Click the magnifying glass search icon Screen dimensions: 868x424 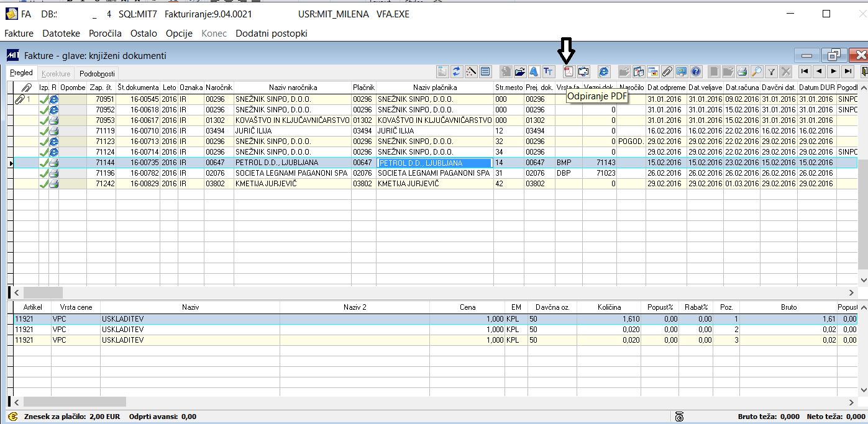click(x=756, y=71)
